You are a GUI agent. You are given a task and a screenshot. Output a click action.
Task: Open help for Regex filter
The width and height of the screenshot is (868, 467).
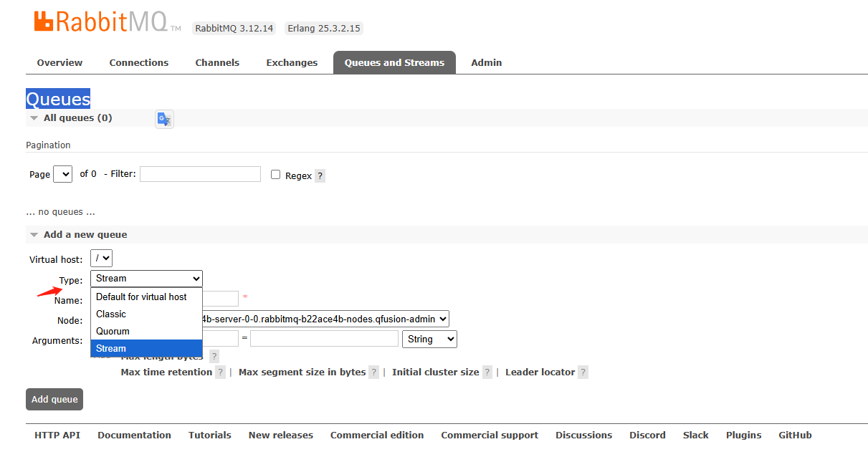[x=320, y=175]
